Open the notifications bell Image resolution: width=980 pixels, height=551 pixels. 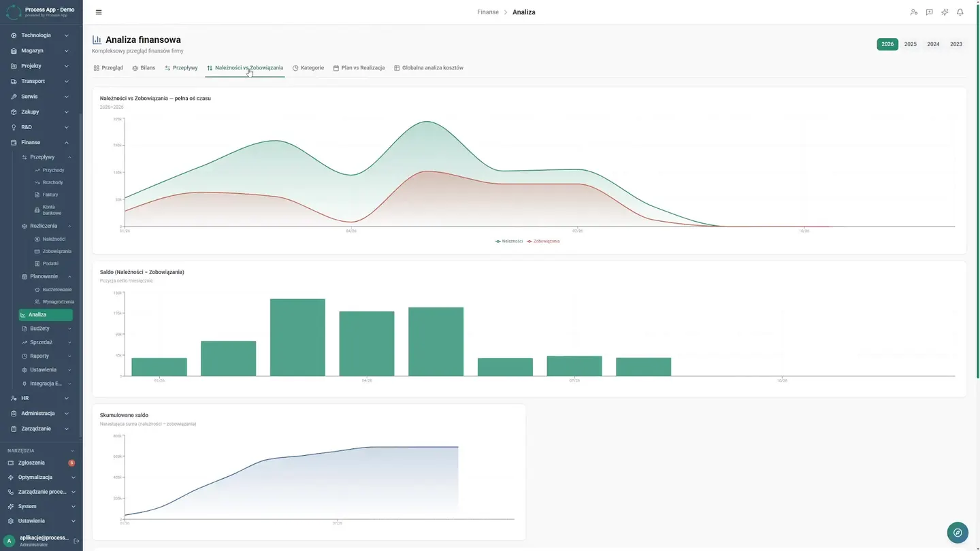pos(960,12)
